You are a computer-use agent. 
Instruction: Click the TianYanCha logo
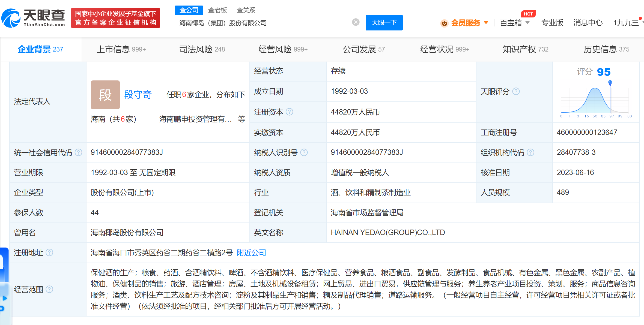tap(33, 18)
